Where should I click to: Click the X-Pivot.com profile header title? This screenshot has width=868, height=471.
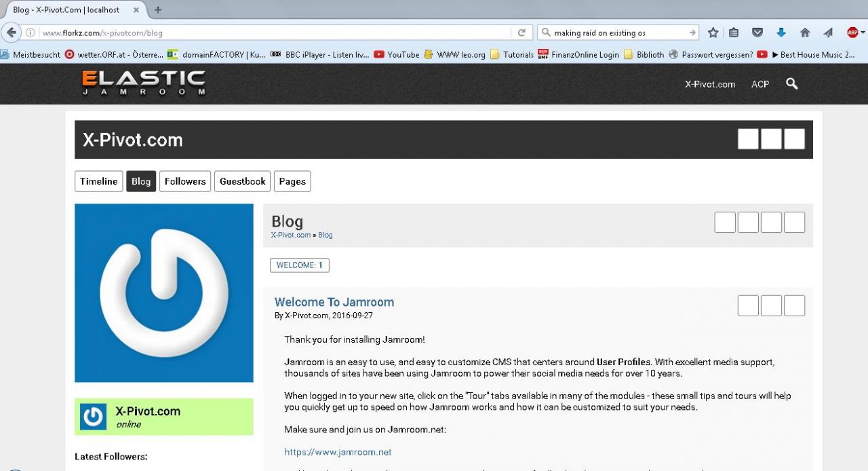[133, 140]
